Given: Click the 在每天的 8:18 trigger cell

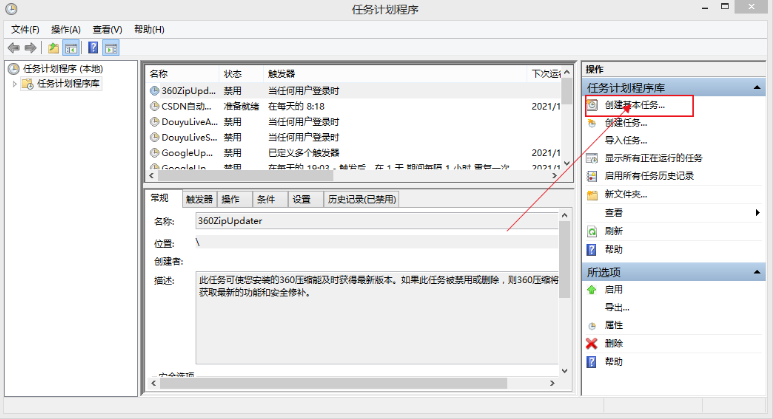Looking at the screenshot, I should [x=296, y=106].
